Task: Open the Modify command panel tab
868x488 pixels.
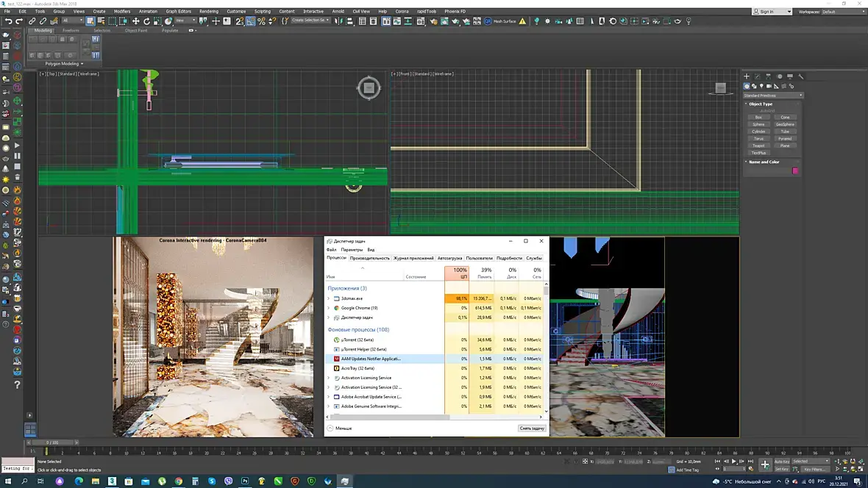Action: [757, 76]
